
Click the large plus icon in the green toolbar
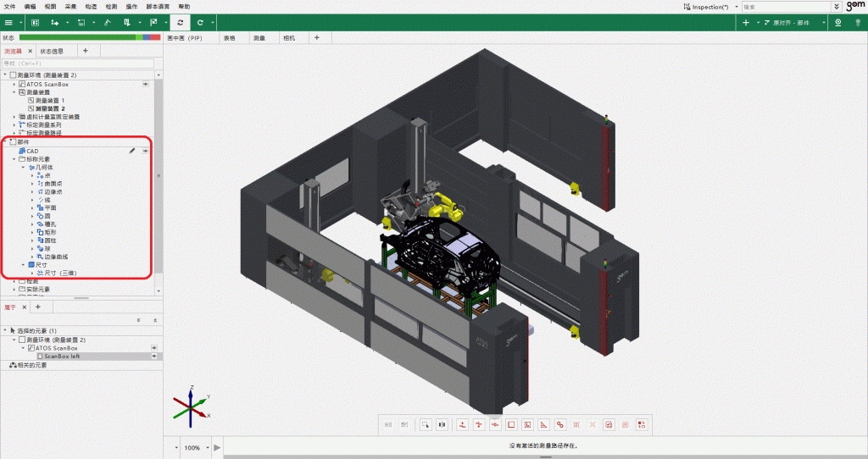(746, 22)
